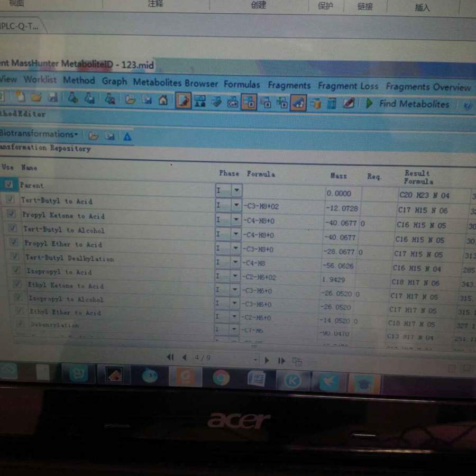Open Phase dropdown for Propyl Ether to Acid
The image size is (476, 476).
[x=235, y=248]
